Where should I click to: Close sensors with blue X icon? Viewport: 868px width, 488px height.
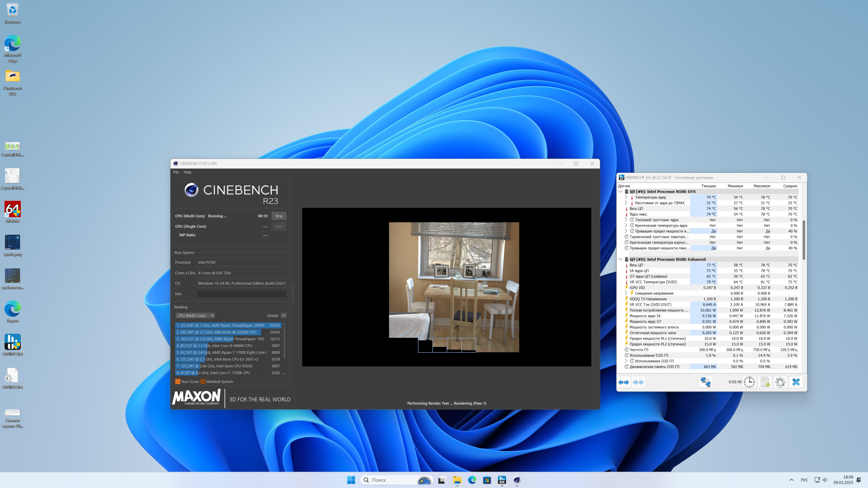(x=796, y=382)
